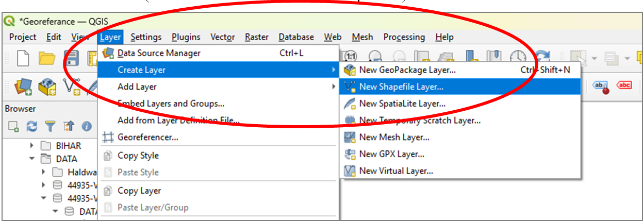
Task: Open the Database menu
Action: [296, 37]
